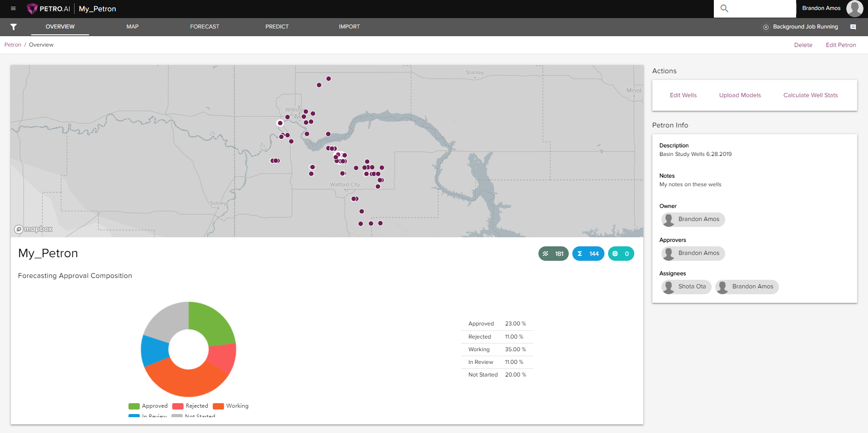Open the hamburger navigation menu
This screenshot has width=868, height=433.
click(13, 9)
